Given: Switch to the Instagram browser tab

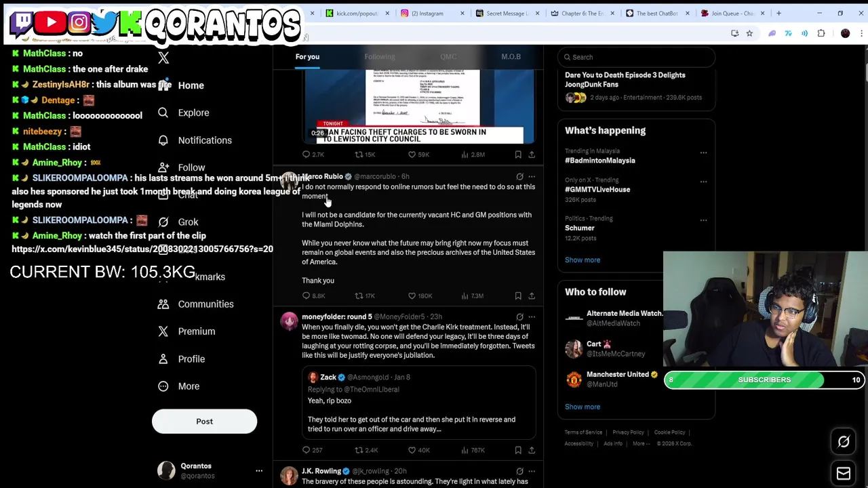Looking at the screenshot, I should point(431,13).
